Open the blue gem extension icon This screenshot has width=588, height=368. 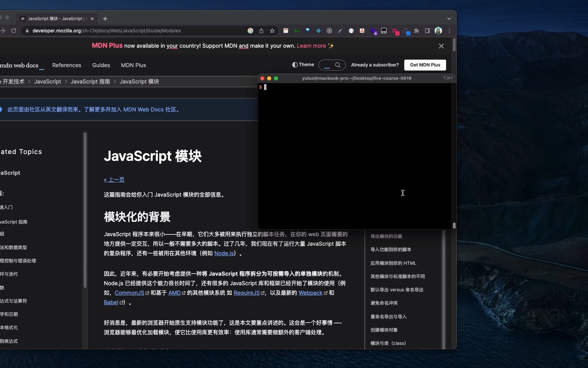pos(308,31)
